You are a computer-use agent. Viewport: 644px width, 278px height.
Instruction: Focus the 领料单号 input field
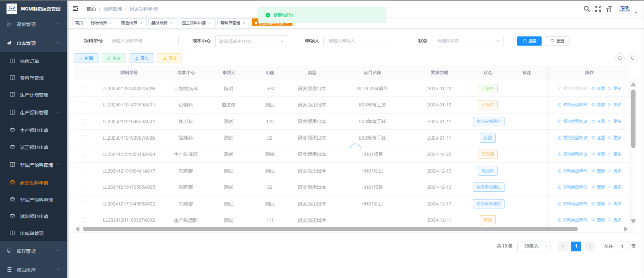tap(143, 41)
